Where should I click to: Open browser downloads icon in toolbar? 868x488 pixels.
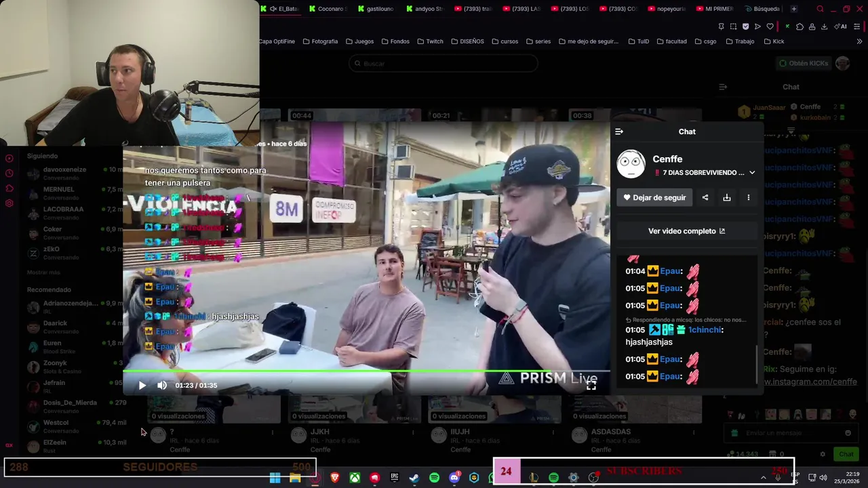click(x=824, y=26)
